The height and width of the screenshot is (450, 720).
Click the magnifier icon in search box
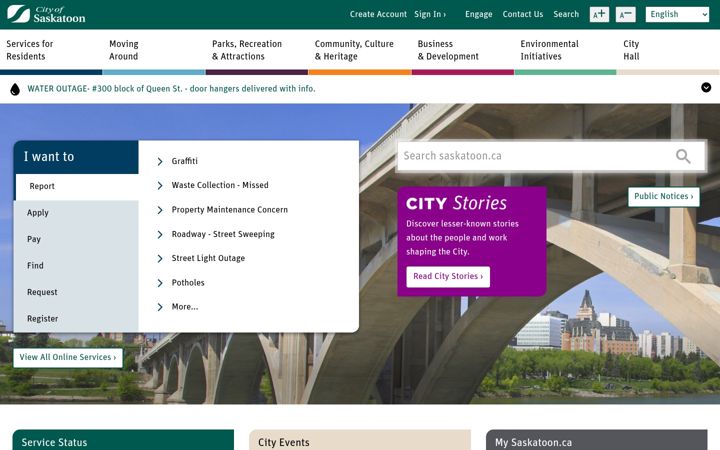click(683, 156)
